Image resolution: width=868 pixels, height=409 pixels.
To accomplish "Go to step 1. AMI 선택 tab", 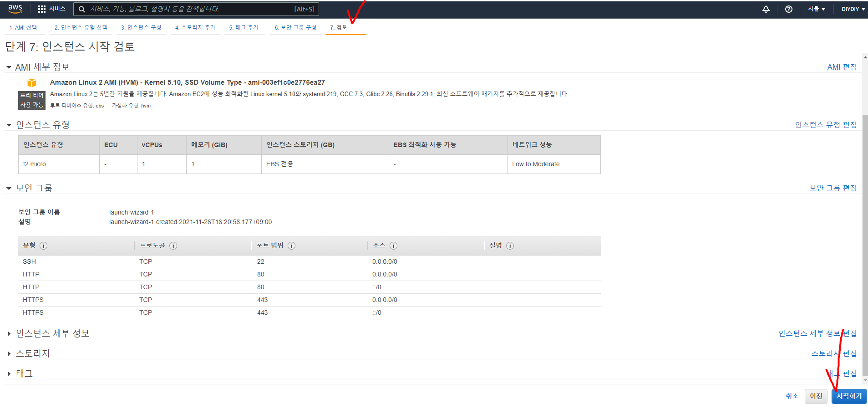I will 23,28.
